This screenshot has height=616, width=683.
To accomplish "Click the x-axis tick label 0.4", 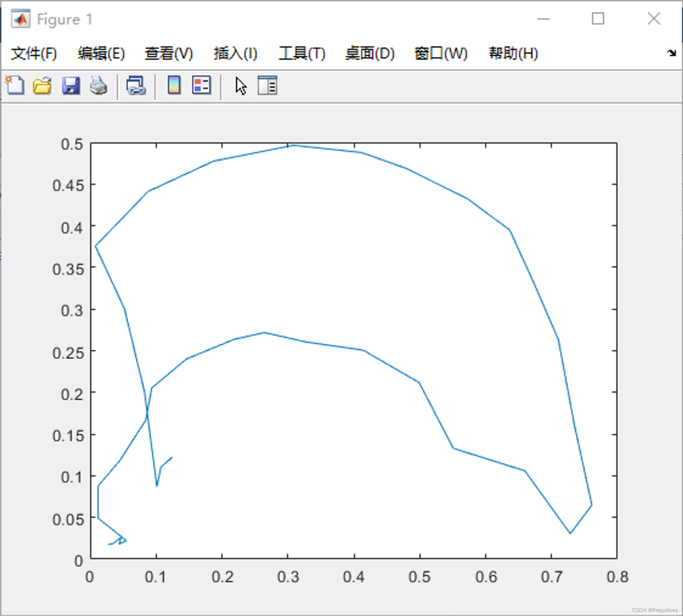I will [354, 577].
